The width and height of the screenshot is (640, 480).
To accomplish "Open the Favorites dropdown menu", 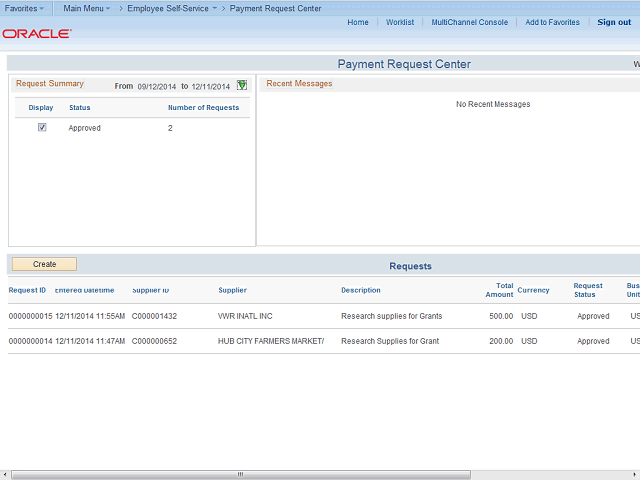I will coord(24,8).
